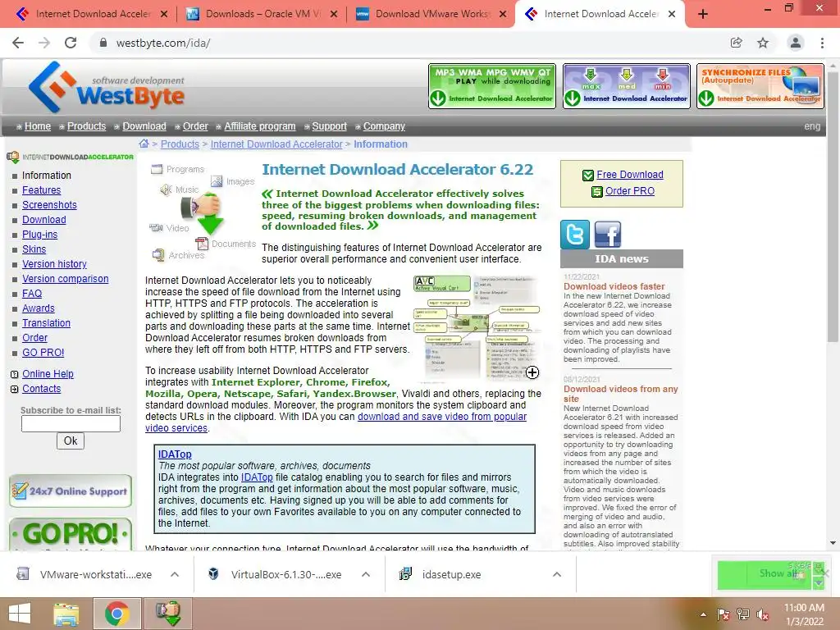
Task: Click the Synchronize Files banner
Action: point(760,86)
